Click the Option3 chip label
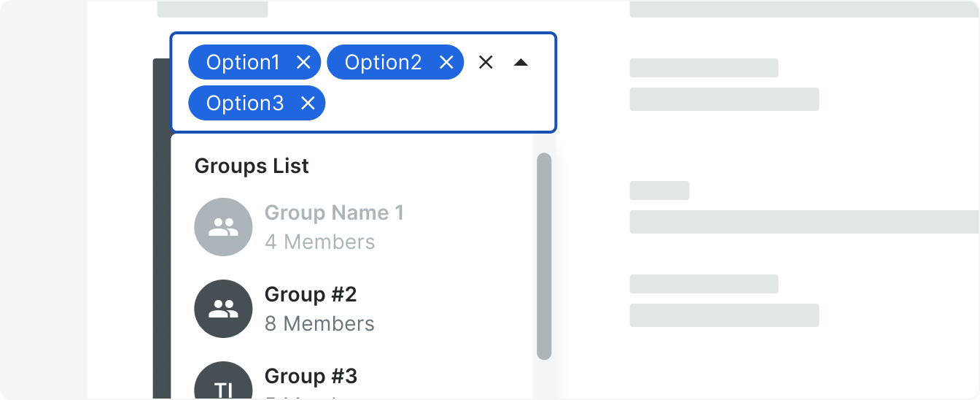The height and width of the screenshot is (400, 980). [245, 104]
